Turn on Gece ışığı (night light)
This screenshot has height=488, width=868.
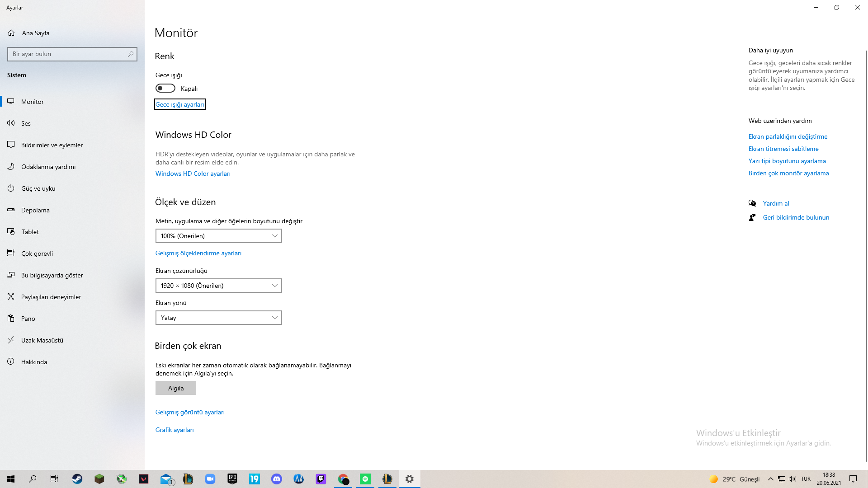[x=165, y=88]
